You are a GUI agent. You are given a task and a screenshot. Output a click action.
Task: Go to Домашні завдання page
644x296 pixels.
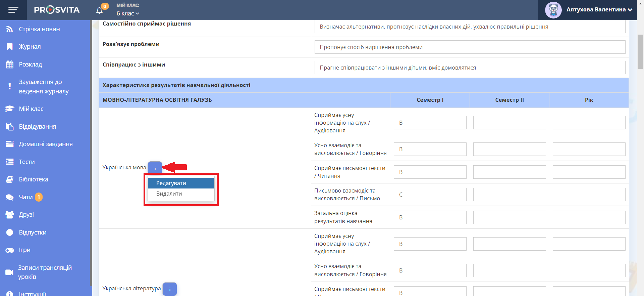click(x=46, y=144)
